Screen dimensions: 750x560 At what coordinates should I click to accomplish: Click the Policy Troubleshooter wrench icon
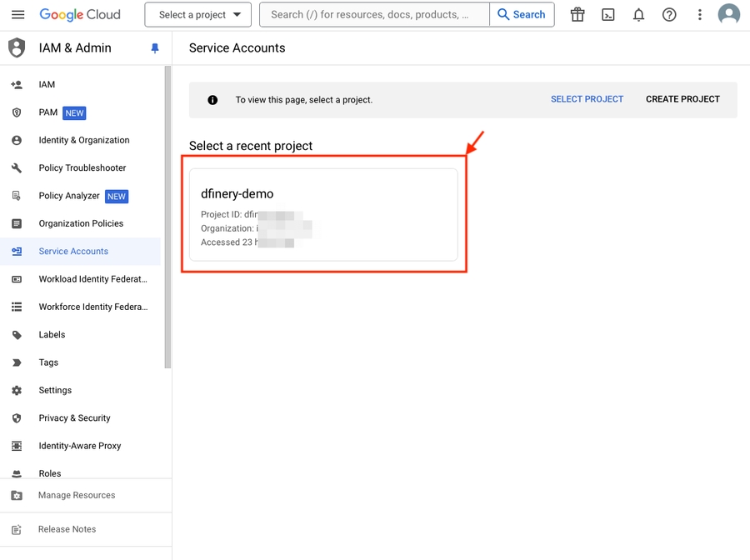coord(17,168)
